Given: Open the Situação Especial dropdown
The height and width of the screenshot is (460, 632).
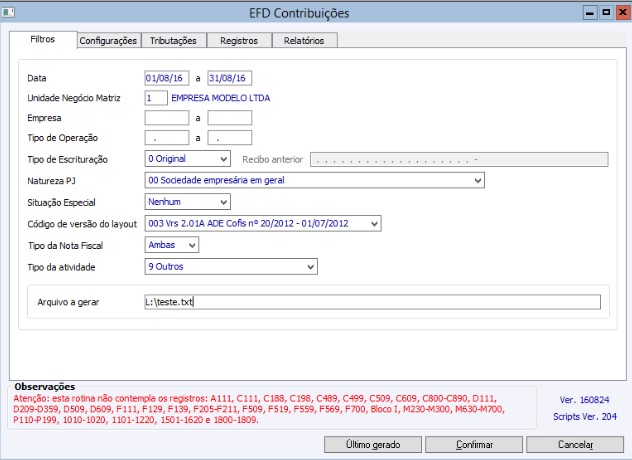Looking at the screenshot, I should tap(187, 202).
